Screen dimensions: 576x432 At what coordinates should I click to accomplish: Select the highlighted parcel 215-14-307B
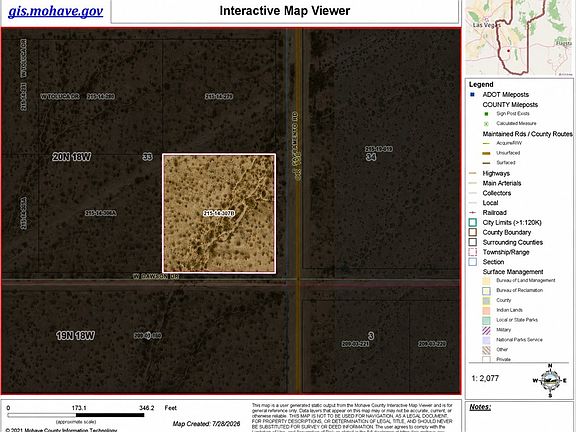(x=219, y=213)
